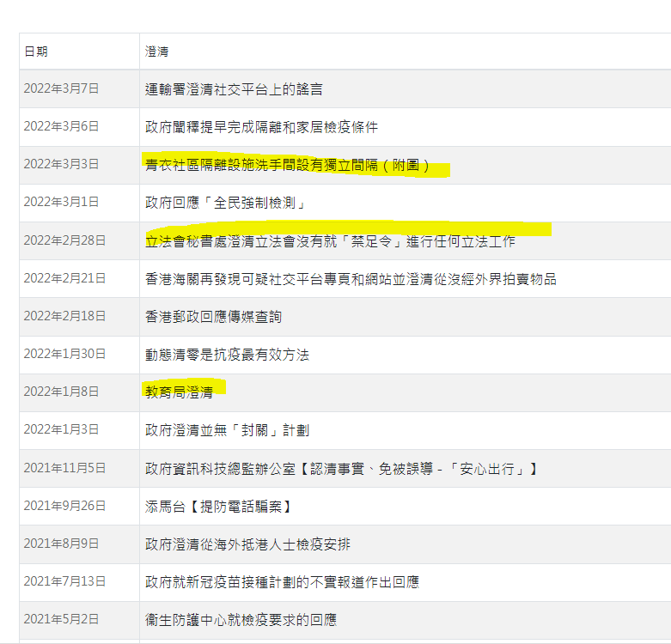Viewport: 671px width, 644px height.
Task: Select date cell 2021年11月5日
Action: coord(79,468)
